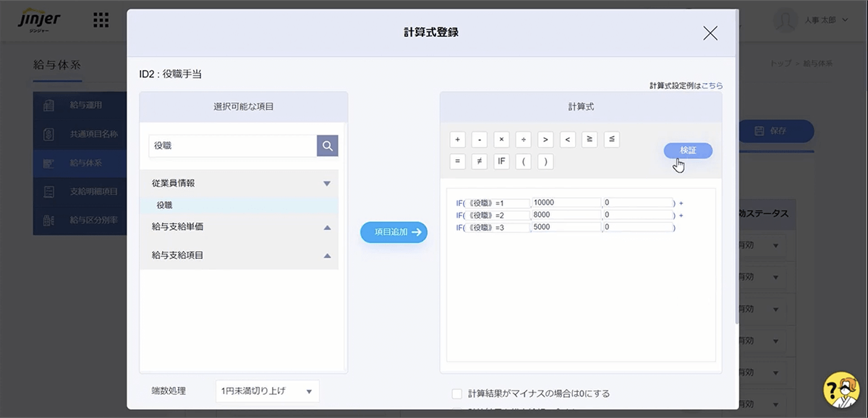Insert the division operator

tap(524, 140)
